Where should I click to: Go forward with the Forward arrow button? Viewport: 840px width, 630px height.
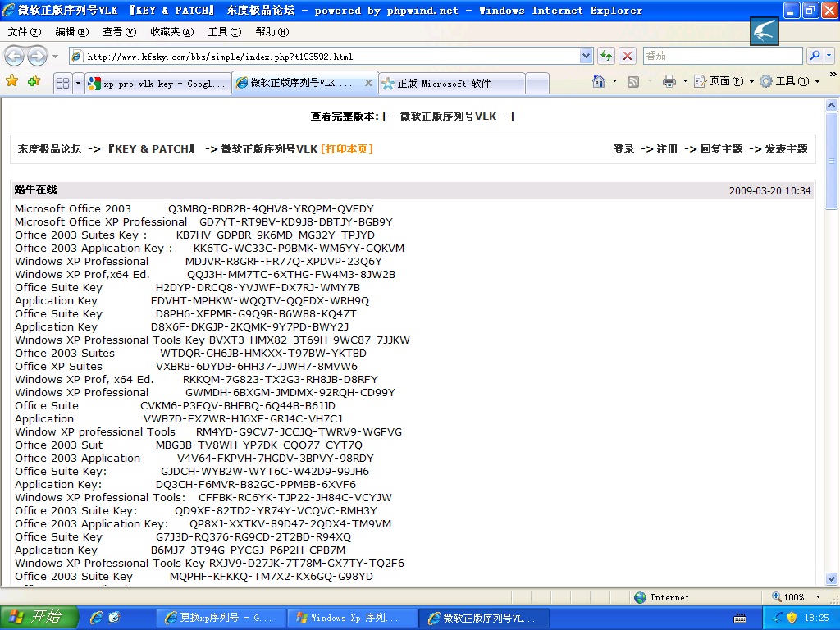(37, 56)
